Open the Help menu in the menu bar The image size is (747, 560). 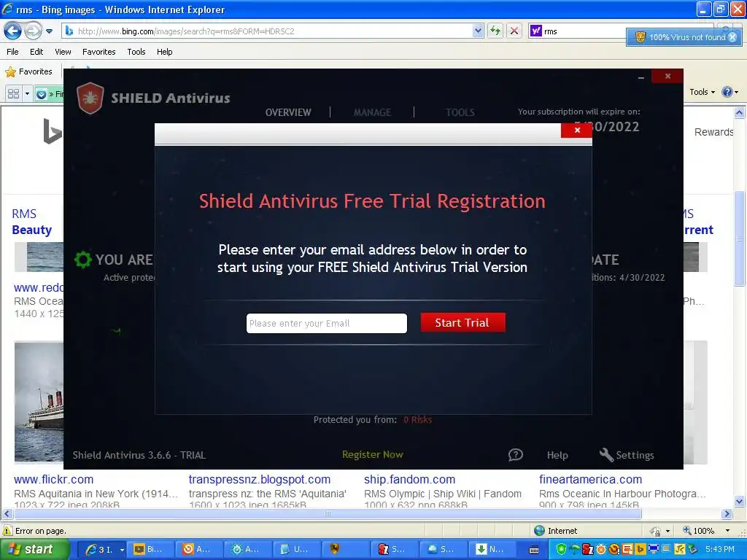click(164, 52)
